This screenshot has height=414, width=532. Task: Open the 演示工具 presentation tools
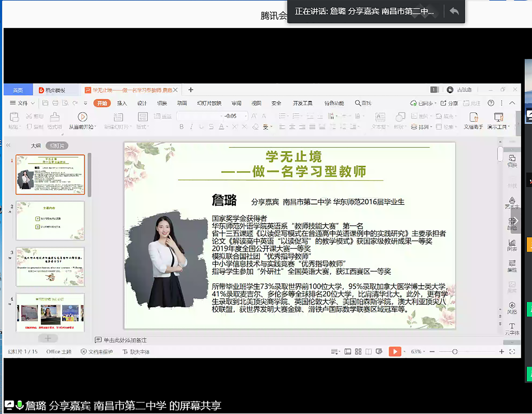pos(498,118)
